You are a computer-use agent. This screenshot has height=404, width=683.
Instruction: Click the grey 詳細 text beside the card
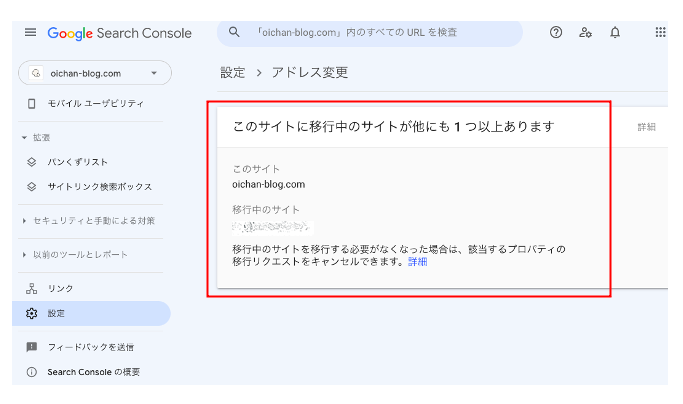646,127
